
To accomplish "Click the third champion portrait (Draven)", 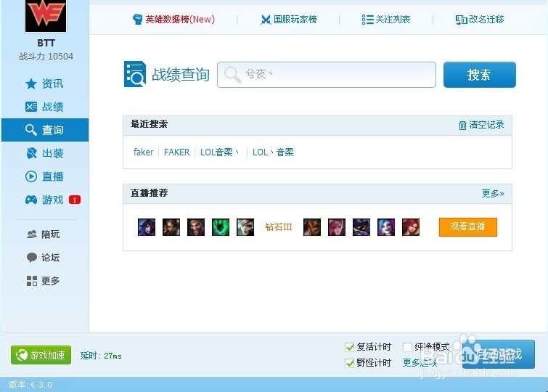I will click(x=196, y=227).
